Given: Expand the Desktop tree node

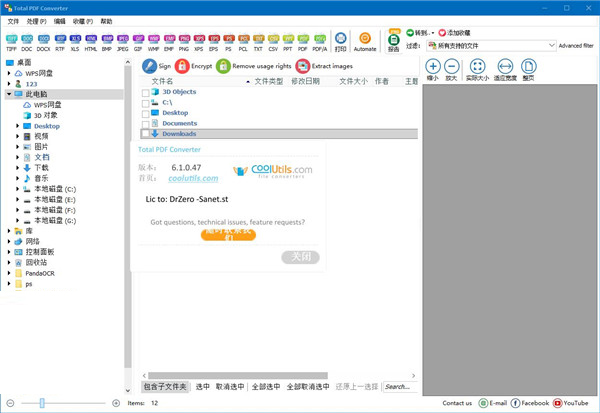Looking at the screenshot, I should coord(17,126).
